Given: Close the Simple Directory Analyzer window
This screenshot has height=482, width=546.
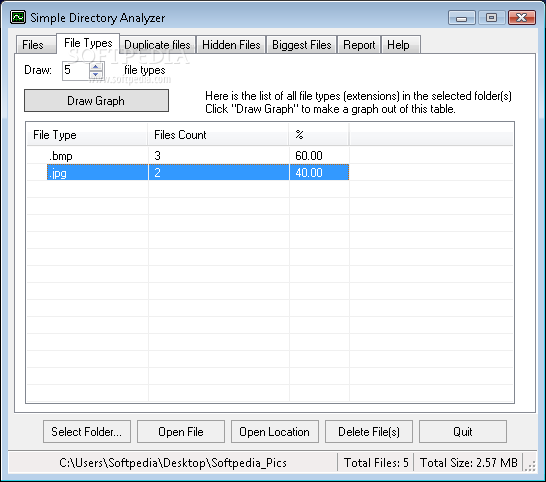Looking at the screenshot, I should (522, 17).
